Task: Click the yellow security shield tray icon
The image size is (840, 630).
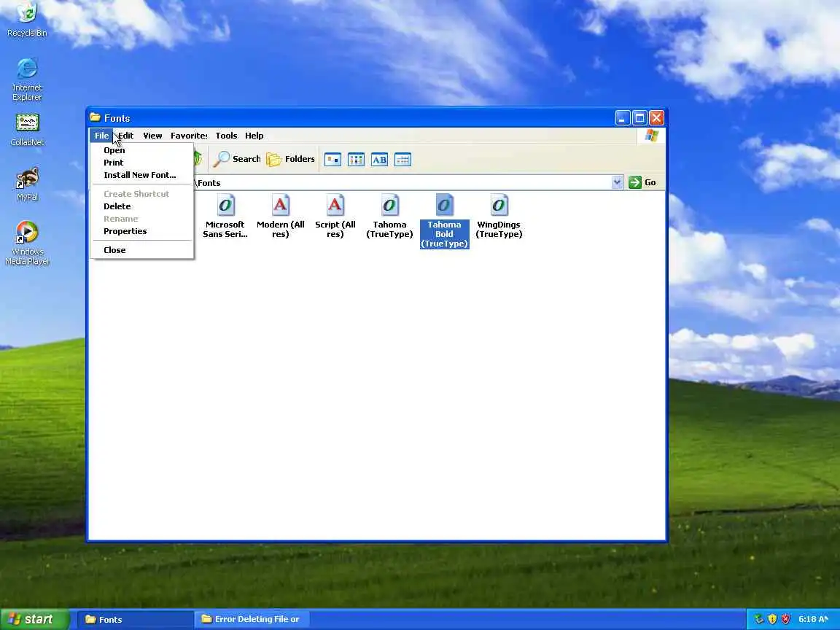Action: coord(772,619)
